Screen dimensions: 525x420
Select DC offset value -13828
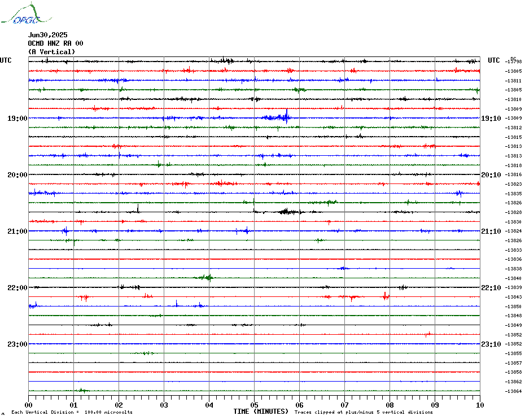(x=514, y=212)
